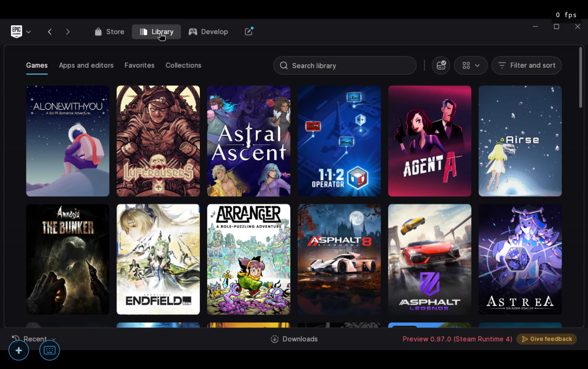The height and width of the screenshot is (369, 588).
Task: Switch to Apps and editors tab
Action: [86, 65]
